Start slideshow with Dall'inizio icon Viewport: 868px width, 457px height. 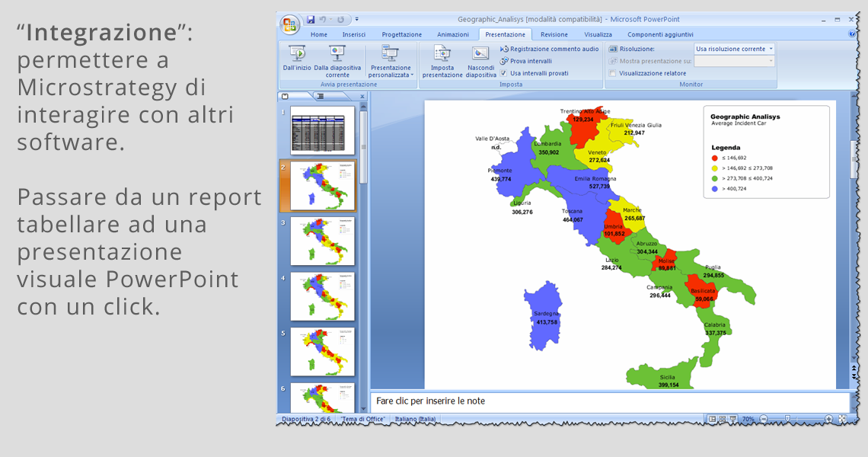coord(297,53)
